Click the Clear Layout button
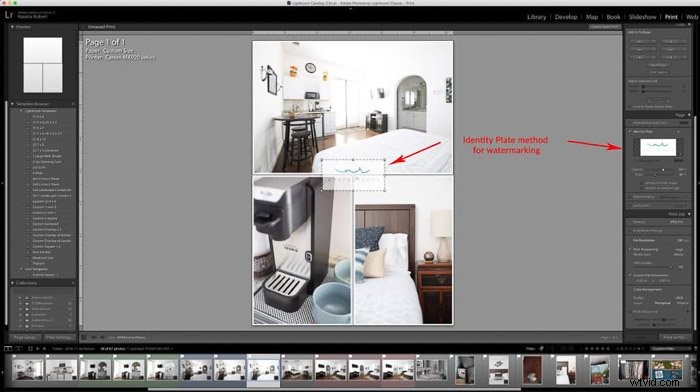 (x=658, y=71)
